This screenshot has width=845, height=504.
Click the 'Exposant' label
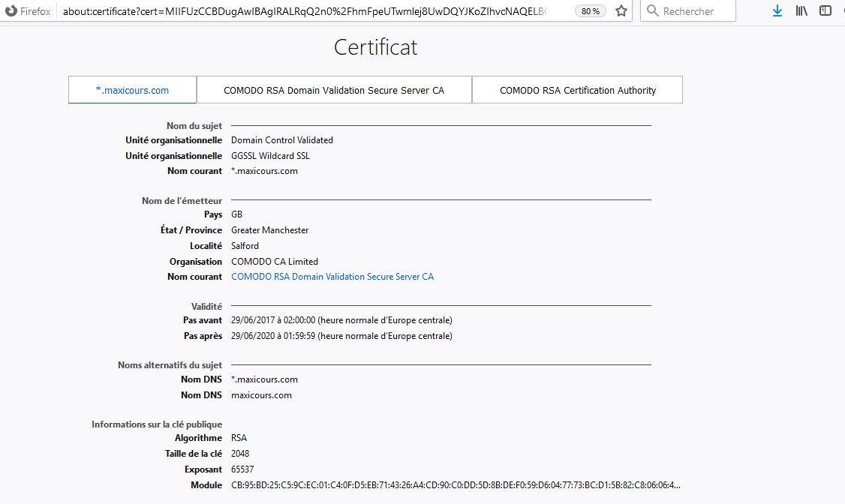[203, 469]
